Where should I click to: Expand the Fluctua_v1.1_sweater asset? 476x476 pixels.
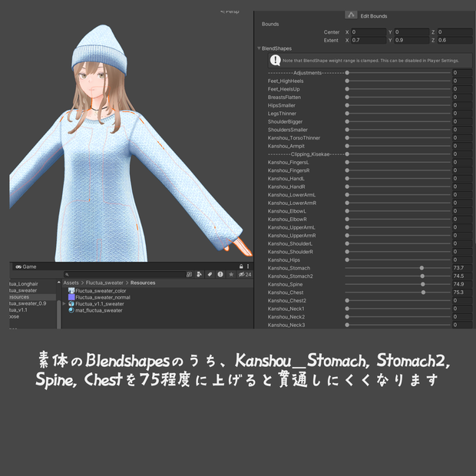pos(64,303)
